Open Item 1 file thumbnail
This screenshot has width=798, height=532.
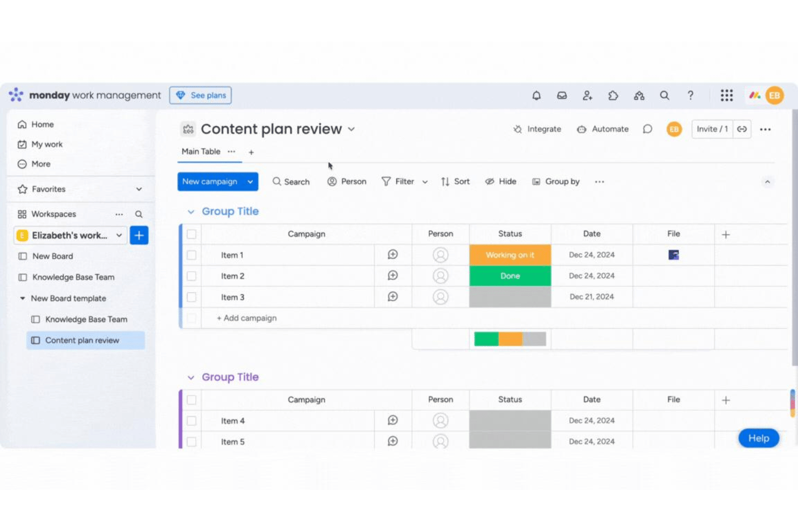point(673,255)
